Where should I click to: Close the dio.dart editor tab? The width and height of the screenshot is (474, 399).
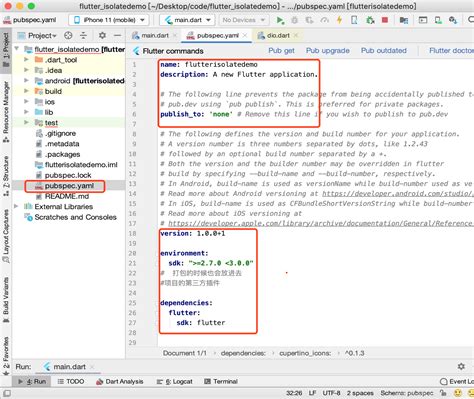(x=296, y=35)
